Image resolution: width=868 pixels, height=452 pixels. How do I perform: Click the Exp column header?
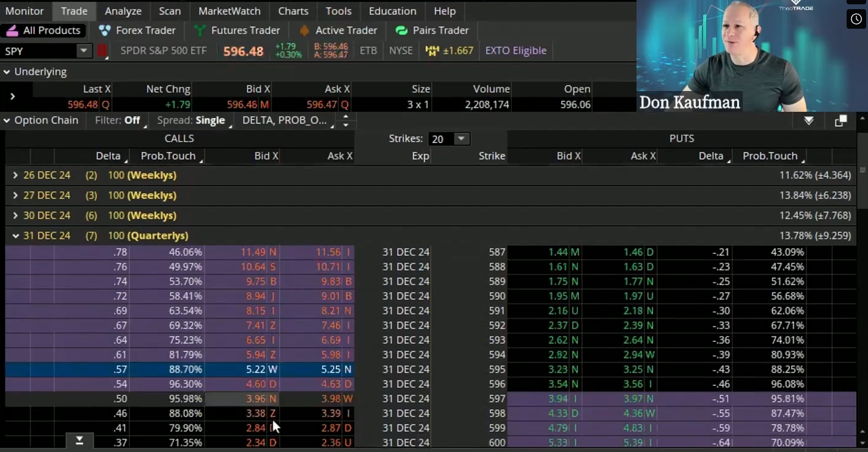[x=420, y=156]
